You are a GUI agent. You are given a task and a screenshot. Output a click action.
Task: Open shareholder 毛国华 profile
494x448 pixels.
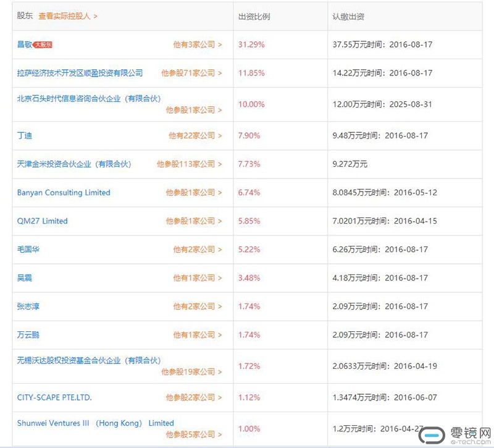coord(28,249)
